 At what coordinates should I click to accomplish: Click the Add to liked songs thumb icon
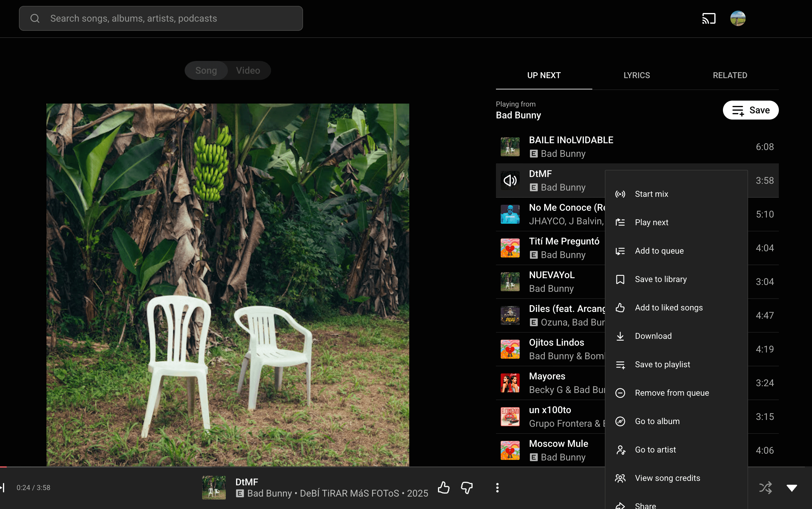pos(620,308)
